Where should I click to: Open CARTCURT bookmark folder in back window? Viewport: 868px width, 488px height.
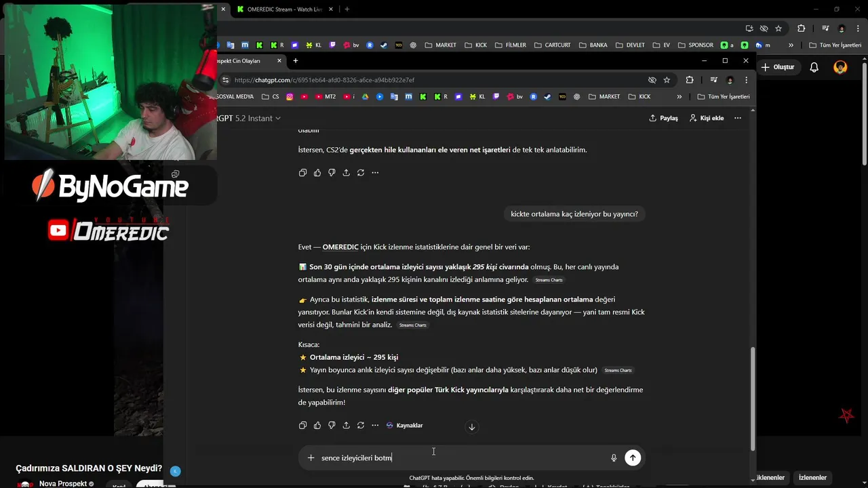click(552, 45)
